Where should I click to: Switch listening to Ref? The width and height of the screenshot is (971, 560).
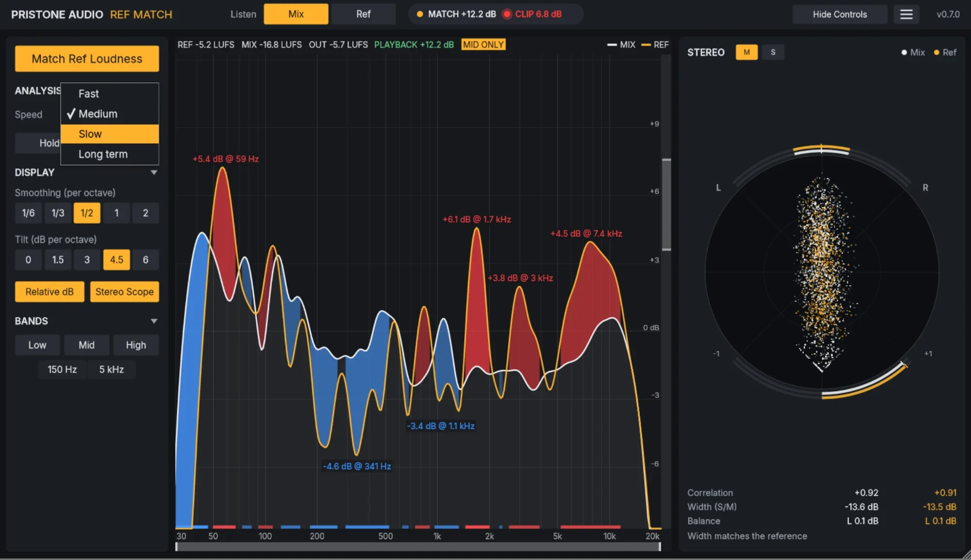[363, 14]
